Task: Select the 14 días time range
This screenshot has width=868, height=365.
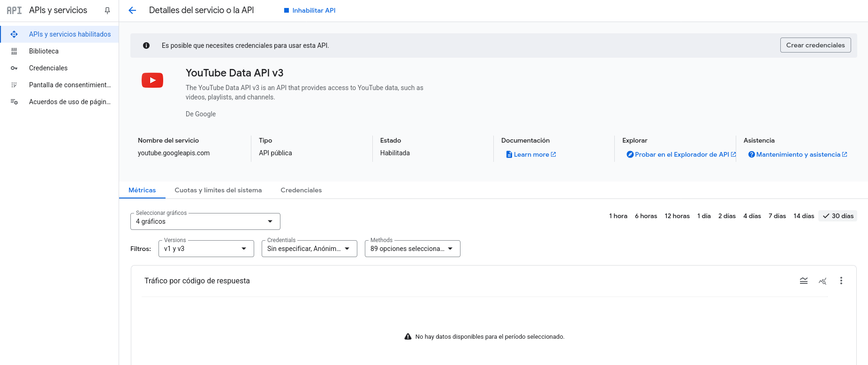Action: point(804,216)
